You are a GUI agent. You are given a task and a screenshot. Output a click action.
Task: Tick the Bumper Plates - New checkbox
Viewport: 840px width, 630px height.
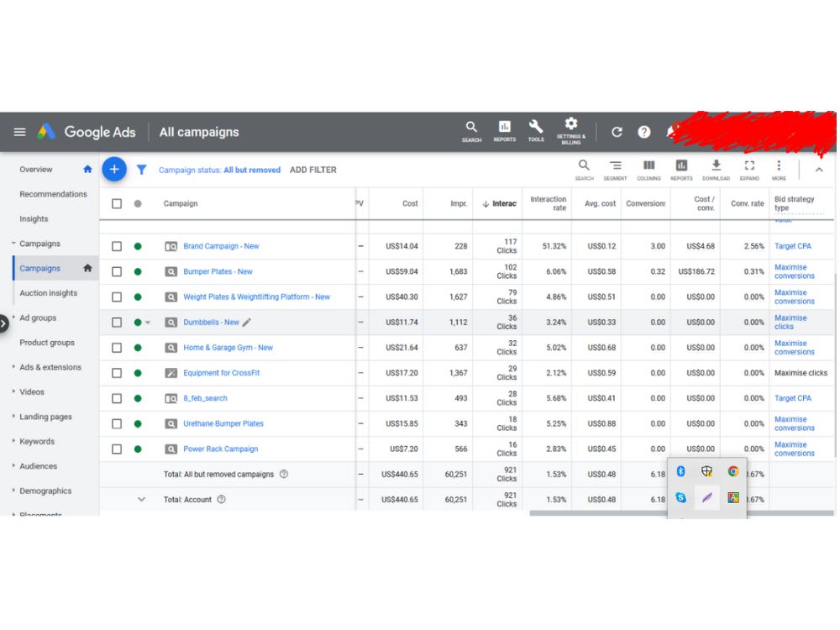click(x=117, y=271)
